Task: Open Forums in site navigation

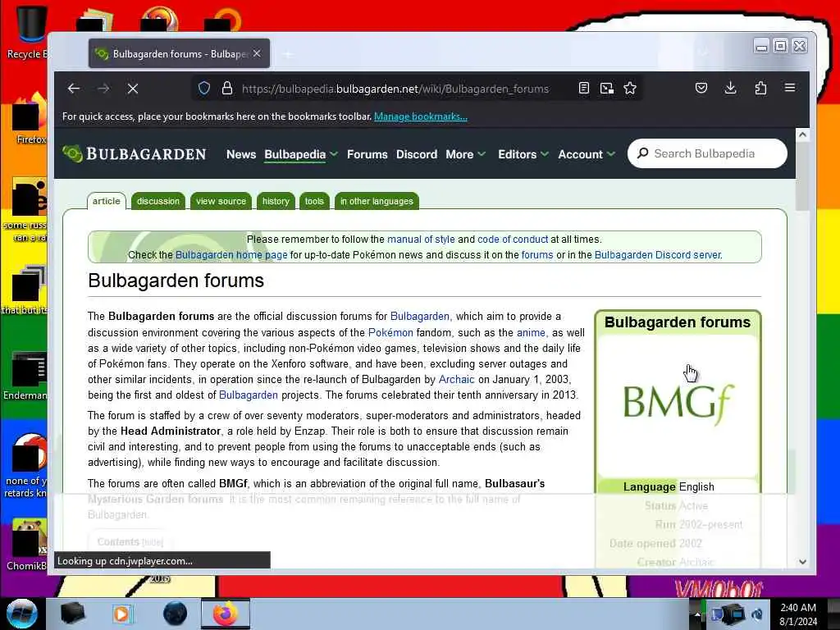Action: tap(367, 154)
